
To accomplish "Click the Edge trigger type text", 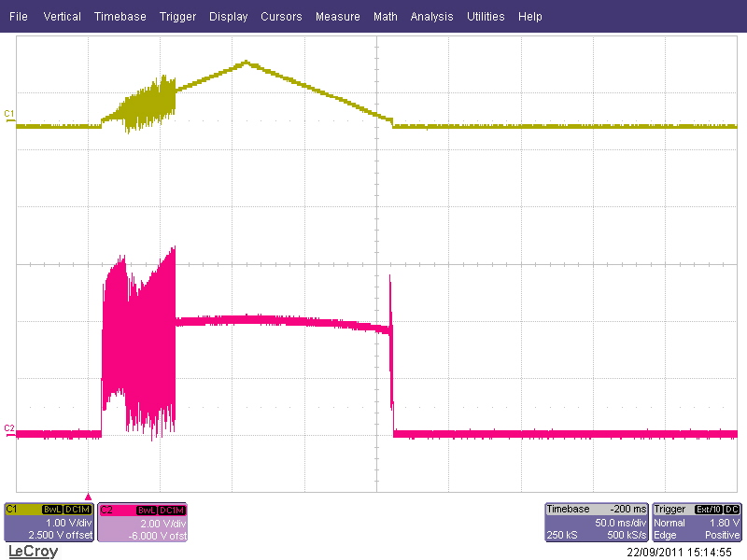I will pyautogui.click(x=665, y=535).
